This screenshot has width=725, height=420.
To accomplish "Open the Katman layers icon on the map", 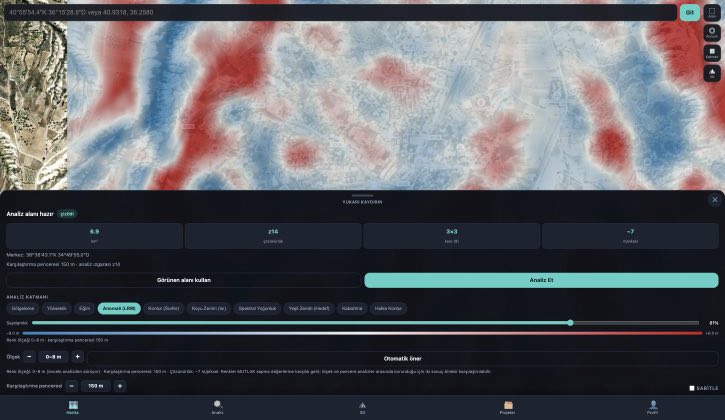I will [x=712, y=53].
